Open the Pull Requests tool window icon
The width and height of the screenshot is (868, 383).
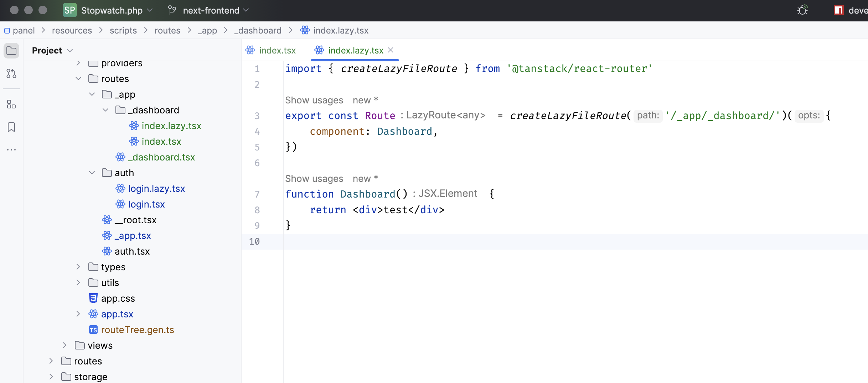[11, 73]
